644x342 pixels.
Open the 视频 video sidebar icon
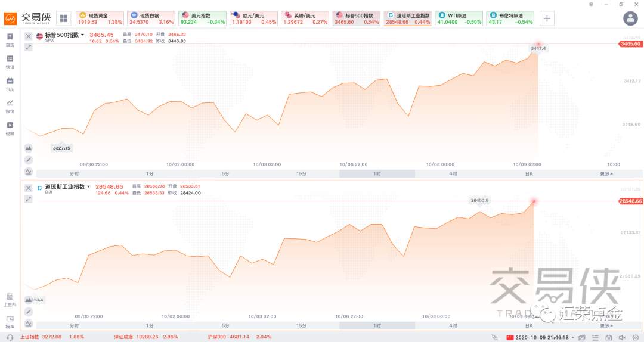tap(10, 129)
